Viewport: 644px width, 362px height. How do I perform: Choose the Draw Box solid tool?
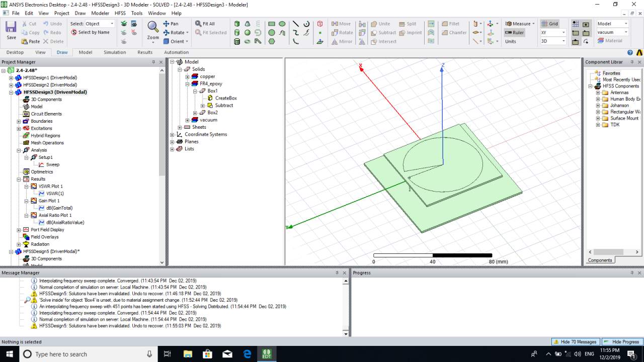(237, 24)
